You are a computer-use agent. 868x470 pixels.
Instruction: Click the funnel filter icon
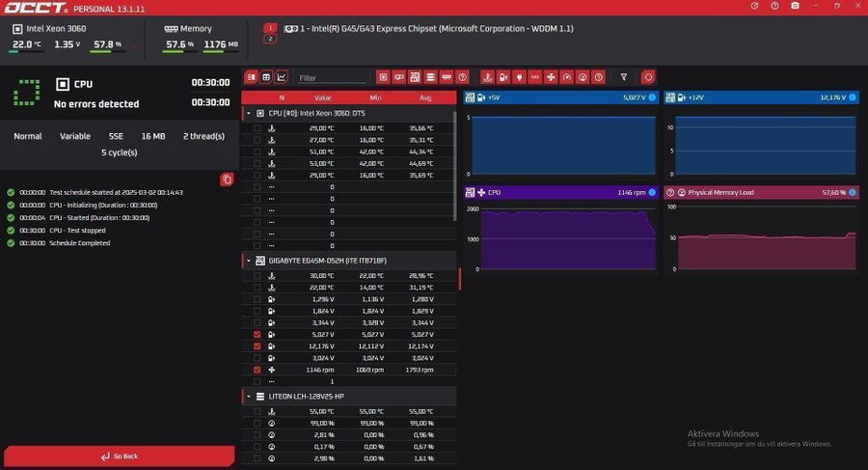click(x=624, y=77)
